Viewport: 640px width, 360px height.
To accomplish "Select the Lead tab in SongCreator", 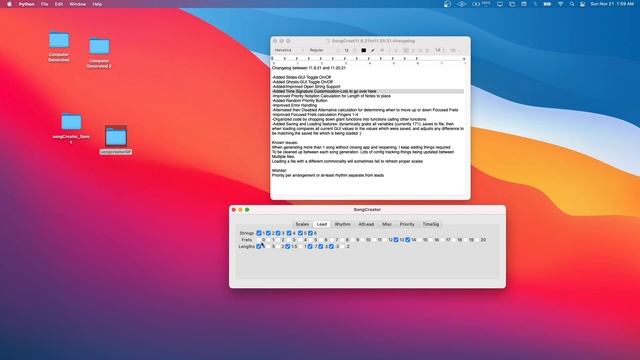I will [322, 224].
